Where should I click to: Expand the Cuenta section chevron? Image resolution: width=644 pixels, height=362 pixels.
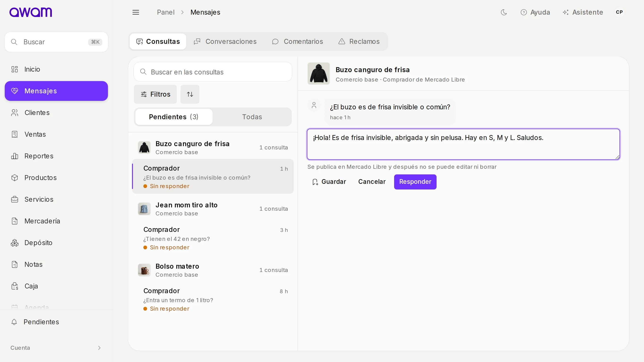99,348
